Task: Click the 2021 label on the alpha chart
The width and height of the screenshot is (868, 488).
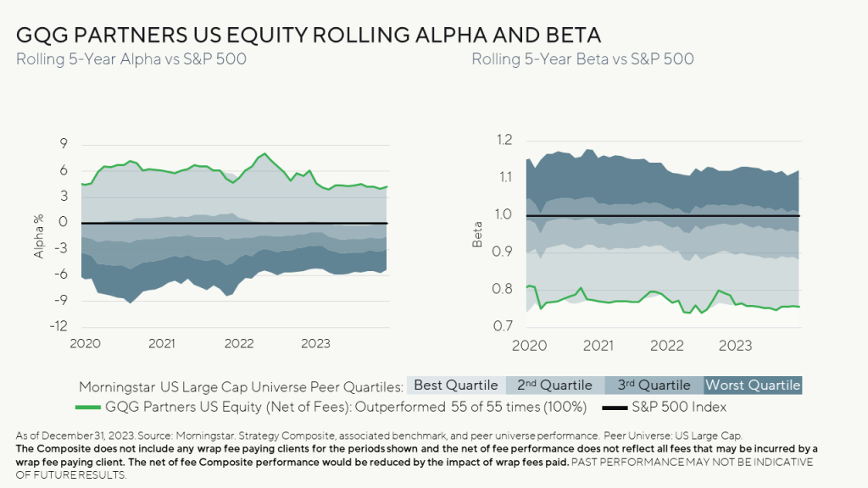Action: click(161, 343)
